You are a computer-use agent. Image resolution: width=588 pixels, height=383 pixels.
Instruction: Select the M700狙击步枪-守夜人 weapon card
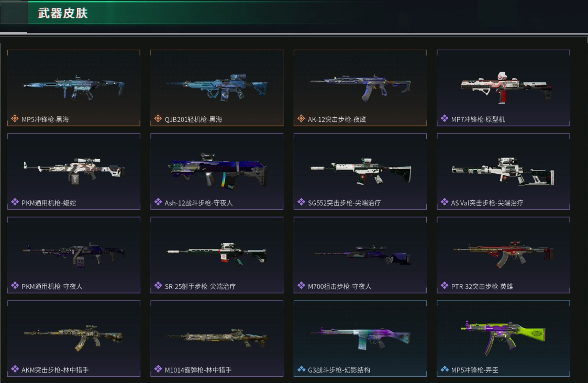(360, 255)
